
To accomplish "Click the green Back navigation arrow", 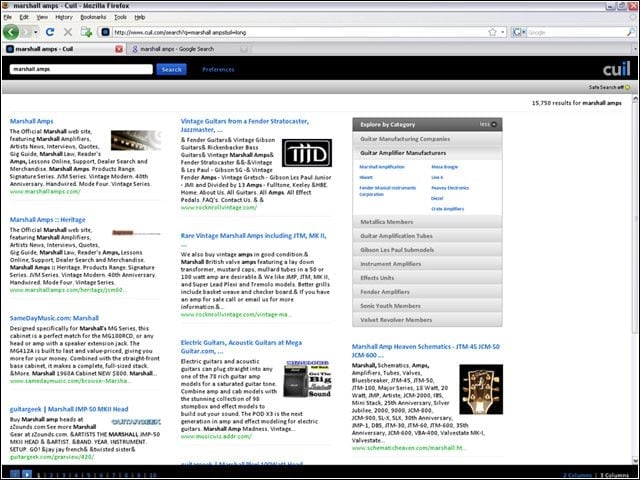I will 11,32.
